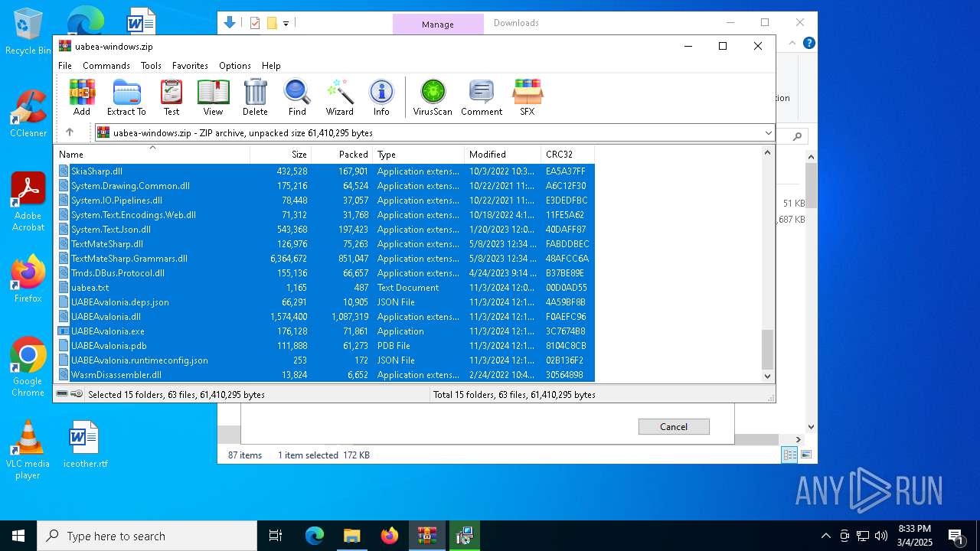
Task: Start VirusScan on the archive
Action: click(x=433, y=97)
